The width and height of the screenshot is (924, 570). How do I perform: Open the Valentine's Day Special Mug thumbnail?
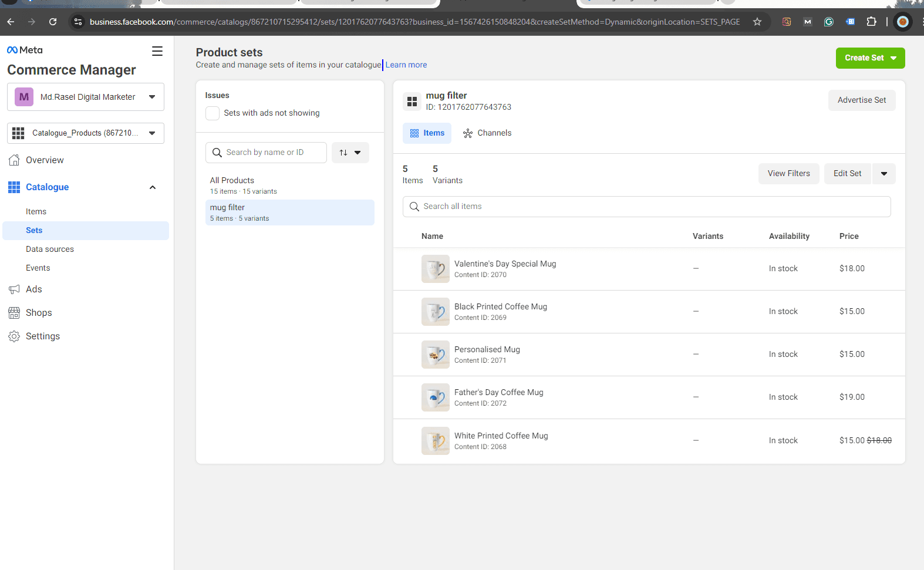(x=436, y=269)
